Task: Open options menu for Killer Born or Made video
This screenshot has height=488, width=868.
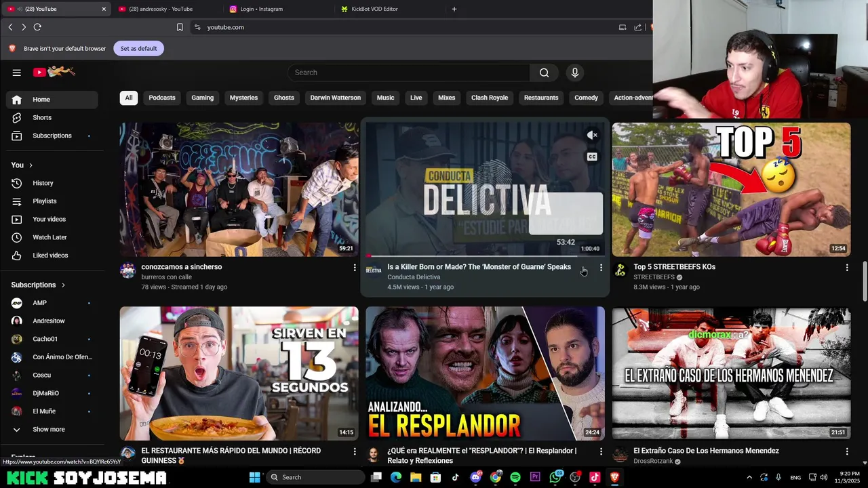Action: pos(600,268)
